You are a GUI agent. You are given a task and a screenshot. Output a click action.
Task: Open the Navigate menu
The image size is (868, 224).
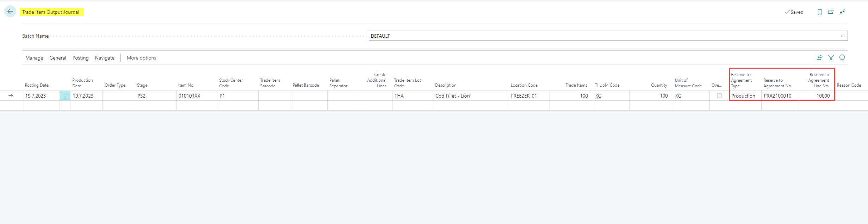tap(105, 58)
